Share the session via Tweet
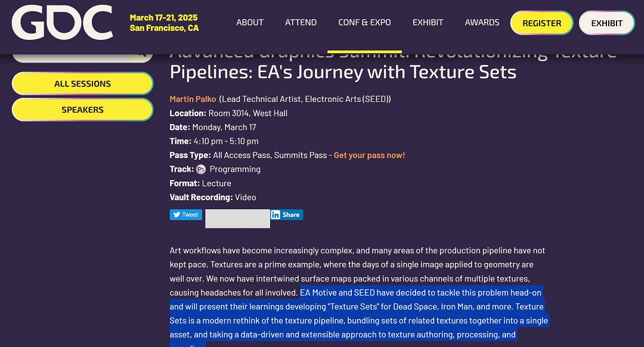 tap(185, 215)
